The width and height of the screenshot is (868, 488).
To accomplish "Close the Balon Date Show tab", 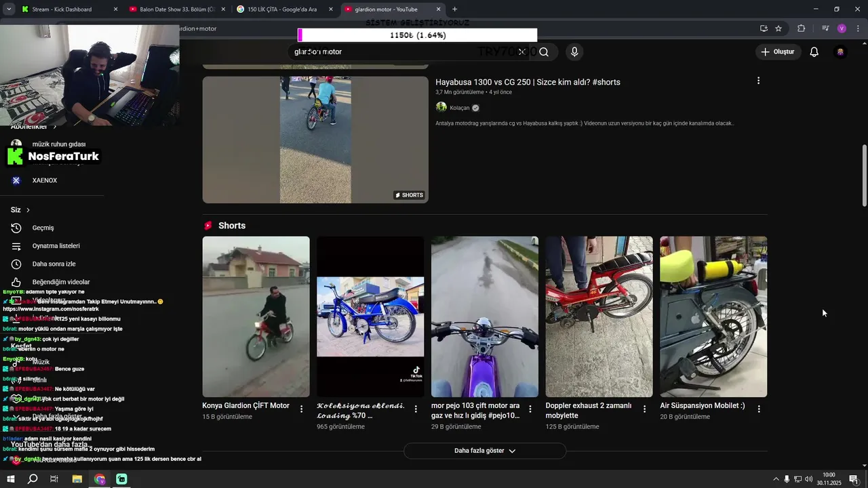I will pos(223,9).
